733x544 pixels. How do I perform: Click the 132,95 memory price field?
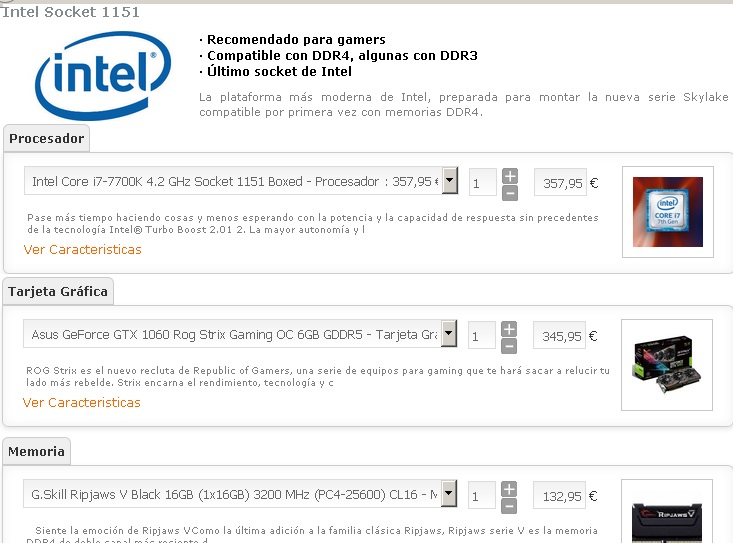pos(559,495)
